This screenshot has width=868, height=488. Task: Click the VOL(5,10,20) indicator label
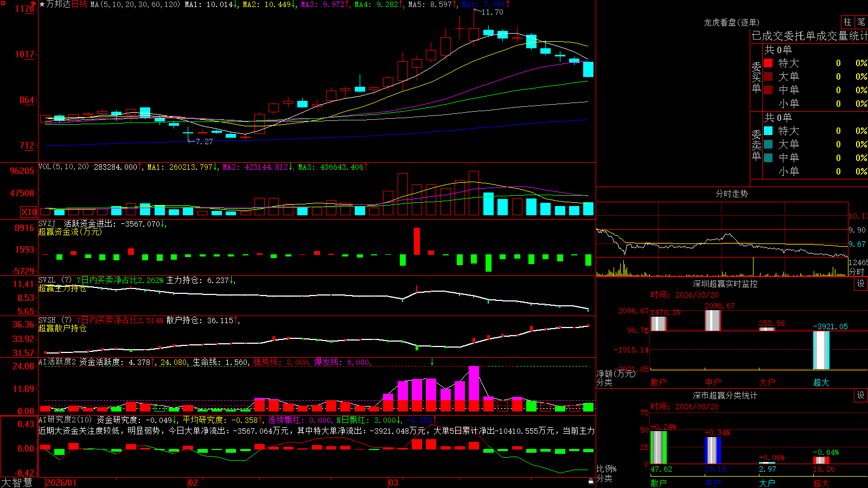[x=63, y=167]
